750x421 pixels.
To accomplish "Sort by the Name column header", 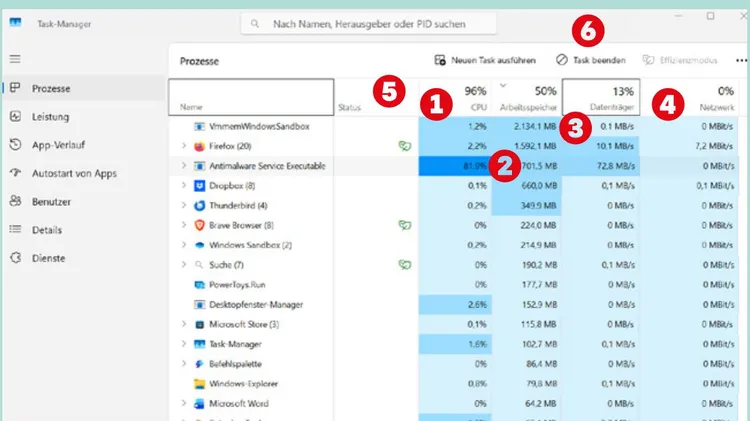I will tap(251, 97).
